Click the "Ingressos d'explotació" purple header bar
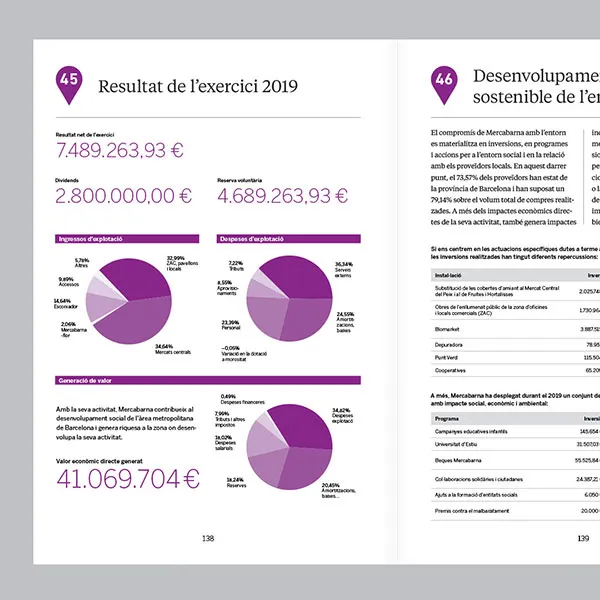 [127, 239]
